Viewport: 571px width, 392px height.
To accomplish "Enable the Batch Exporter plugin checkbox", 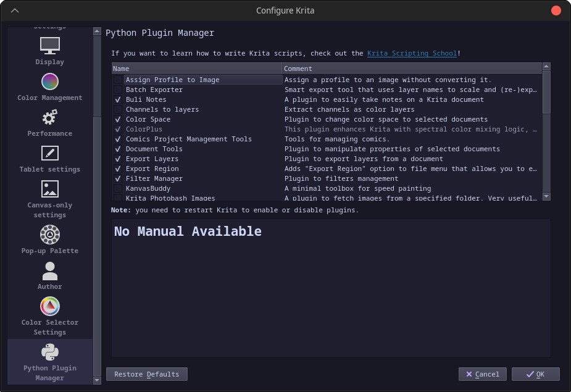I will click(x=118, y=90).
